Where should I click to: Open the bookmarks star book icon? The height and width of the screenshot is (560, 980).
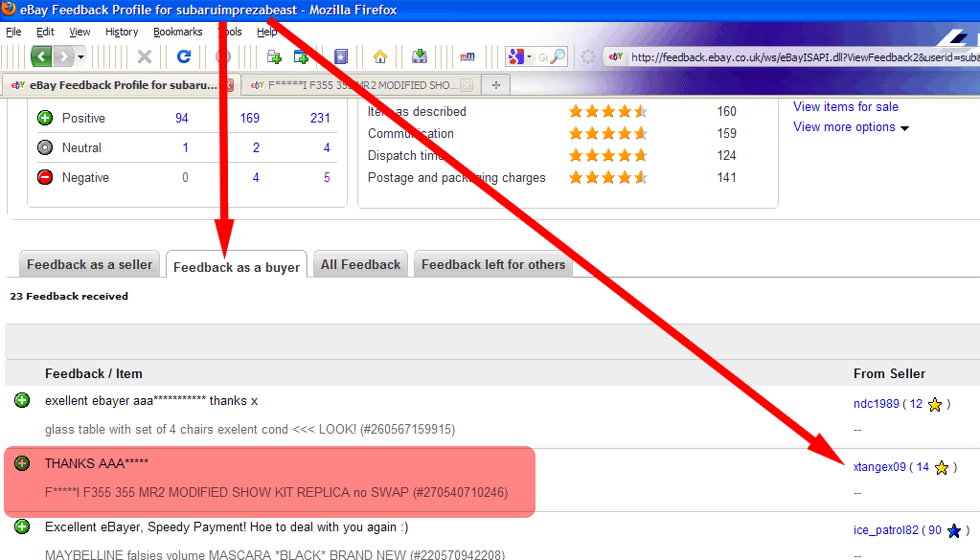pos(341,56)
